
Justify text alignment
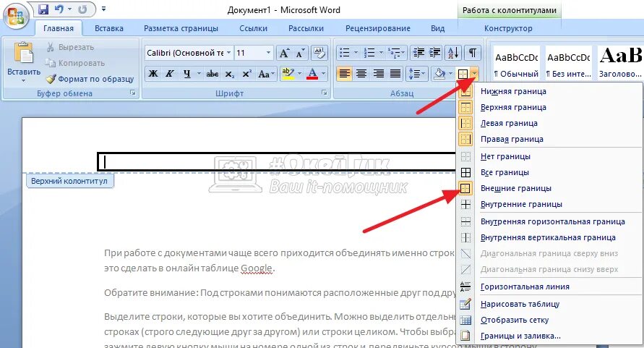point(395,74)
